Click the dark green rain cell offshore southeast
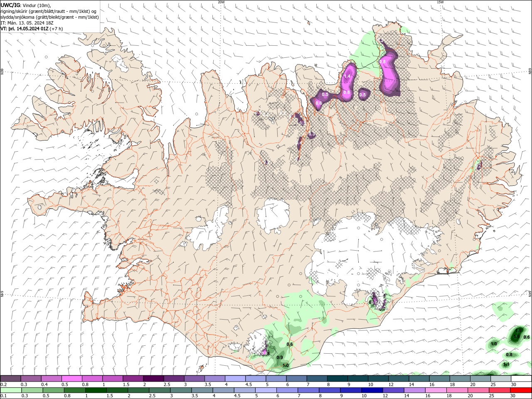This screenshot has height=399, width=532. [517, 335]
